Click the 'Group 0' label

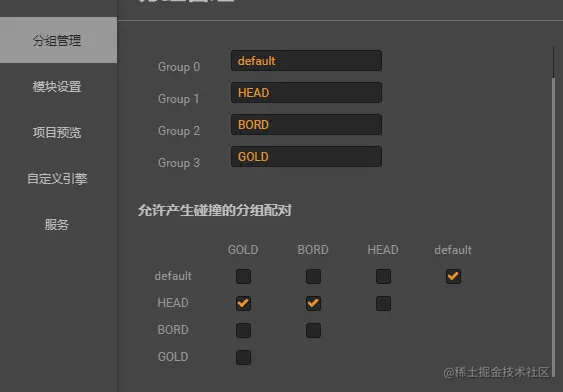179,67
